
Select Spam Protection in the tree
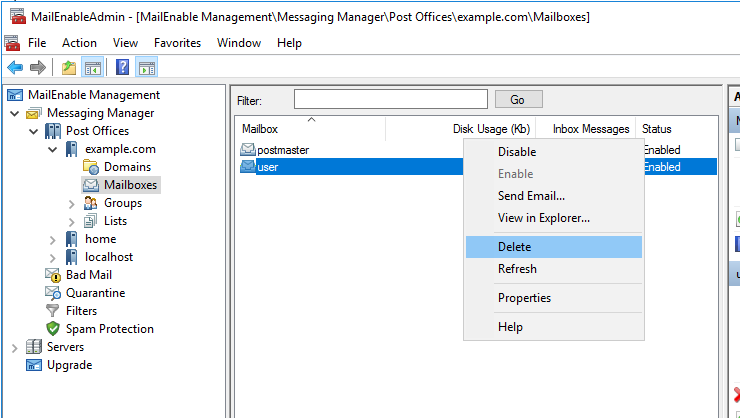coord(109,329)
